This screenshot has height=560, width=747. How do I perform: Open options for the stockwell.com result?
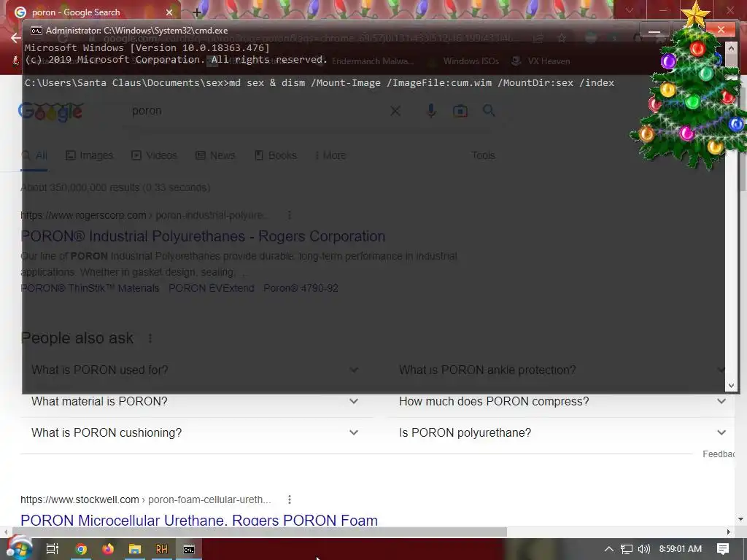(289, 499)
